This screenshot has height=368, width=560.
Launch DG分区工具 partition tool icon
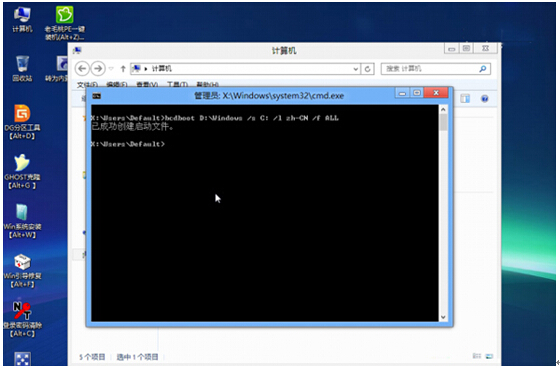point(22,121)
